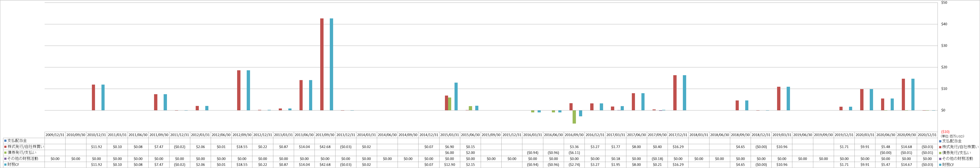Image resolution: width=980 pixels, height=168 pixels.
Task: Click $42.68 in the 財務CF row
Action: click(325, 164)
